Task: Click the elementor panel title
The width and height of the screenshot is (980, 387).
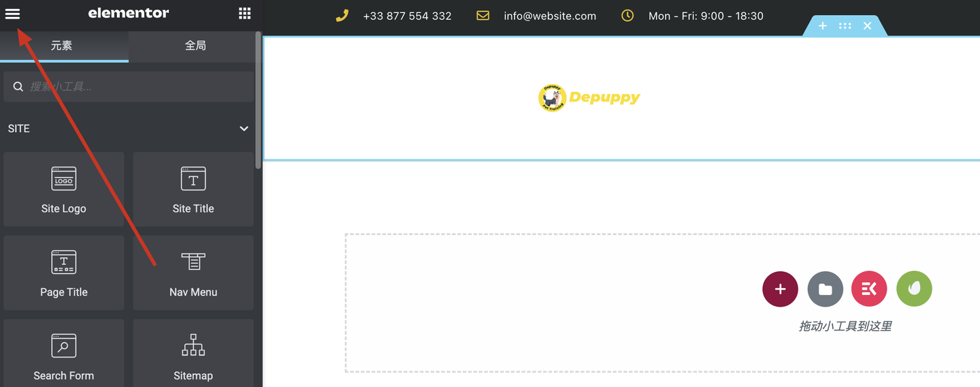Action: 129,13
